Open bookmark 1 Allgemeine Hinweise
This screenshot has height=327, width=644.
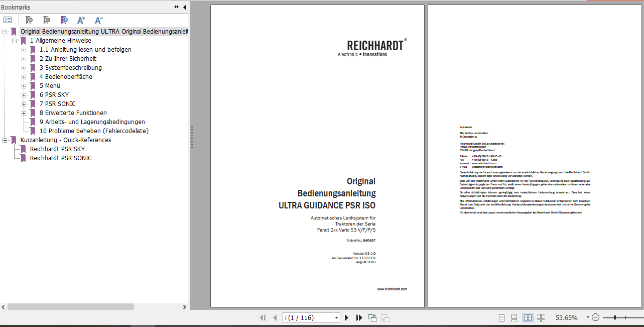(60, 41)
